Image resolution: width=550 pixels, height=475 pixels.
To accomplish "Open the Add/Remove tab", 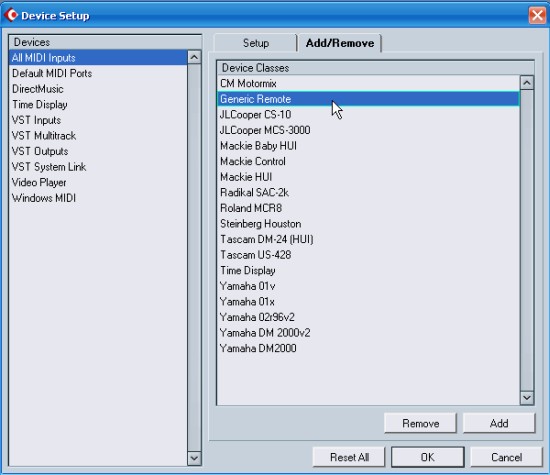I will 340,43.
